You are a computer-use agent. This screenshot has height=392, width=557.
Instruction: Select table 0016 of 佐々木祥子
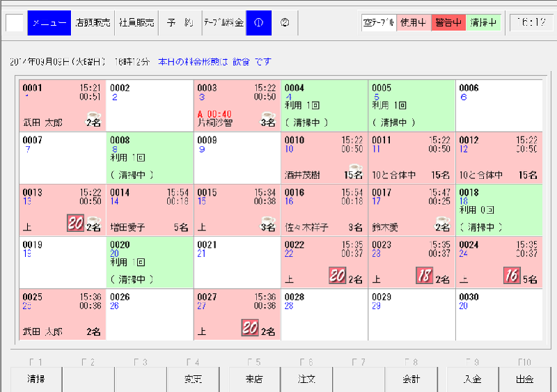click(324, 210)
